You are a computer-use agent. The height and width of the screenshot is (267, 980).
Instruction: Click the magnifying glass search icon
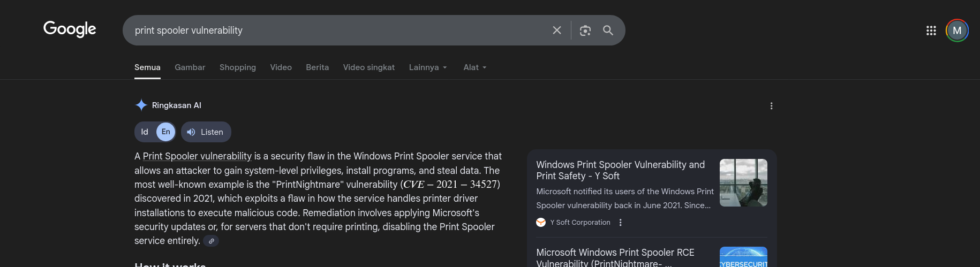pos(608,30)
